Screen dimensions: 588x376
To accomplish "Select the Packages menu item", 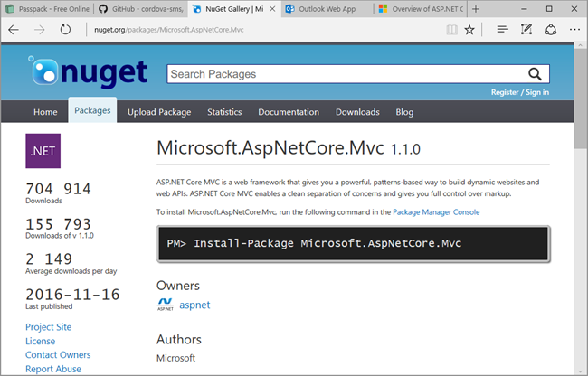I will [x=92, y=110].
